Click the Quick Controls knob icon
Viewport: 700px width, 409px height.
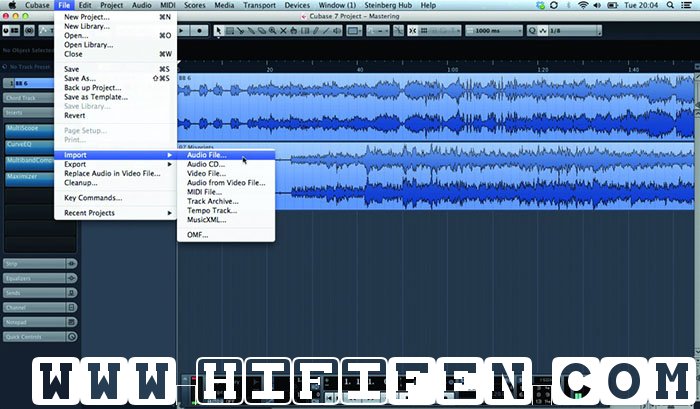71,337
